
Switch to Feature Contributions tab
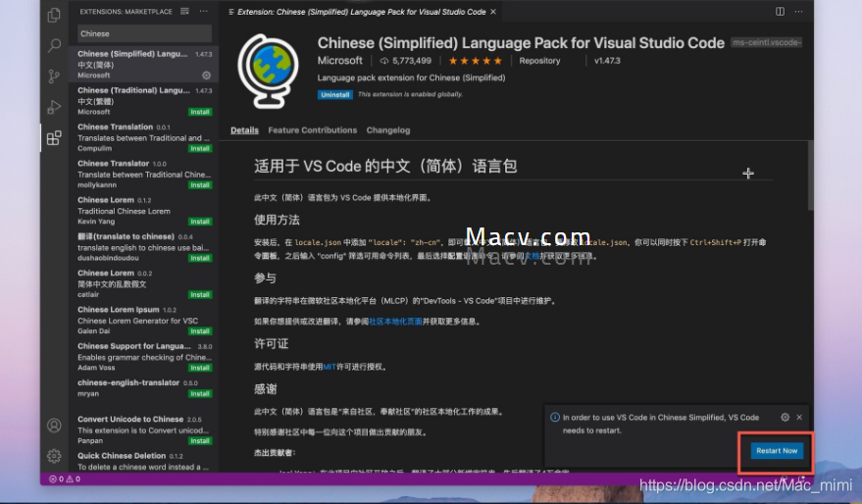click(312, 130)
